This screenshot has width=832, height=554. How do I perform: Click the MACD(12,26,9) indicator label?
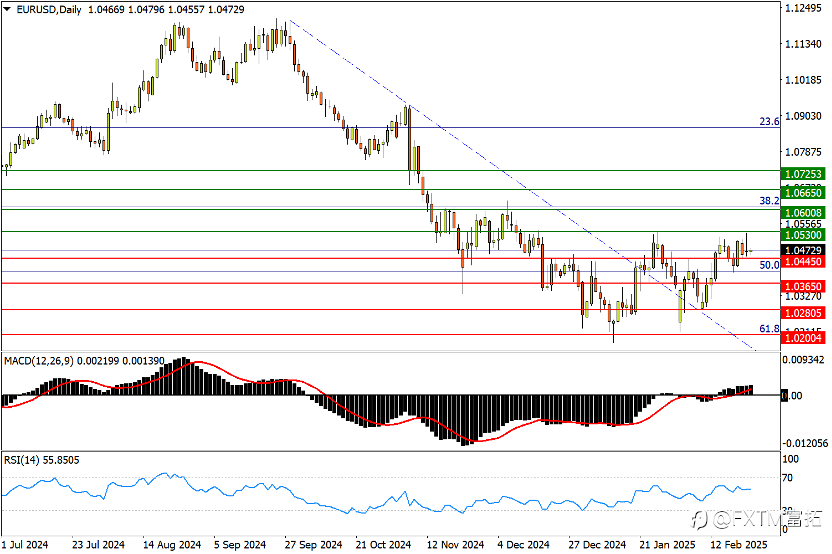[39, 361]
